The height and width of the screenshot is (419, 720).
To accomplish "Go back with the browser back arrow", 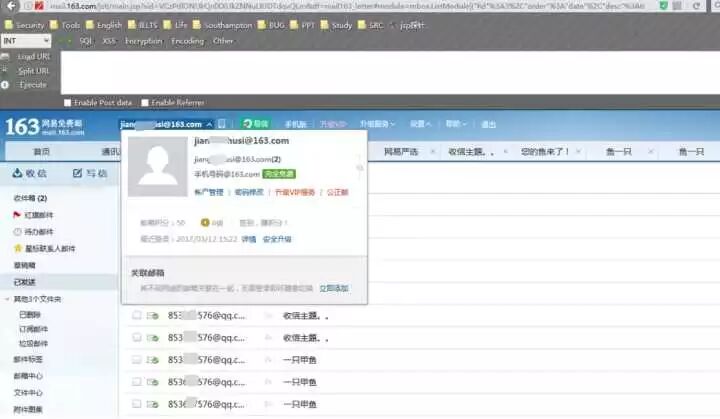I will (x=12, y=6).
